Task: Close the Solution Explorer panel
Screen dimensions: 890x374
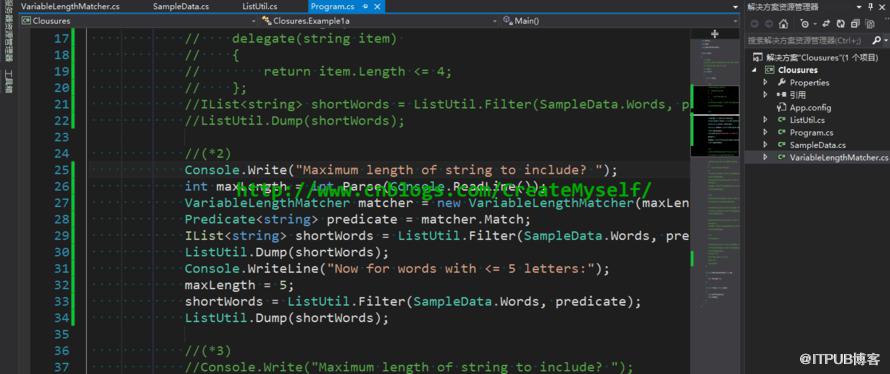Action: (x=883, y=7)
